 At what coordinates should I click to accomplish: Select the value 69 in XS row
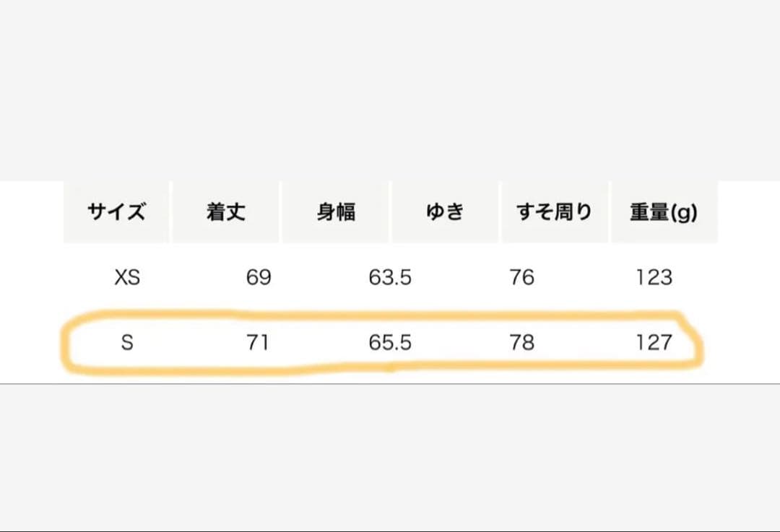pyautogui.click(x=259, y=277)
